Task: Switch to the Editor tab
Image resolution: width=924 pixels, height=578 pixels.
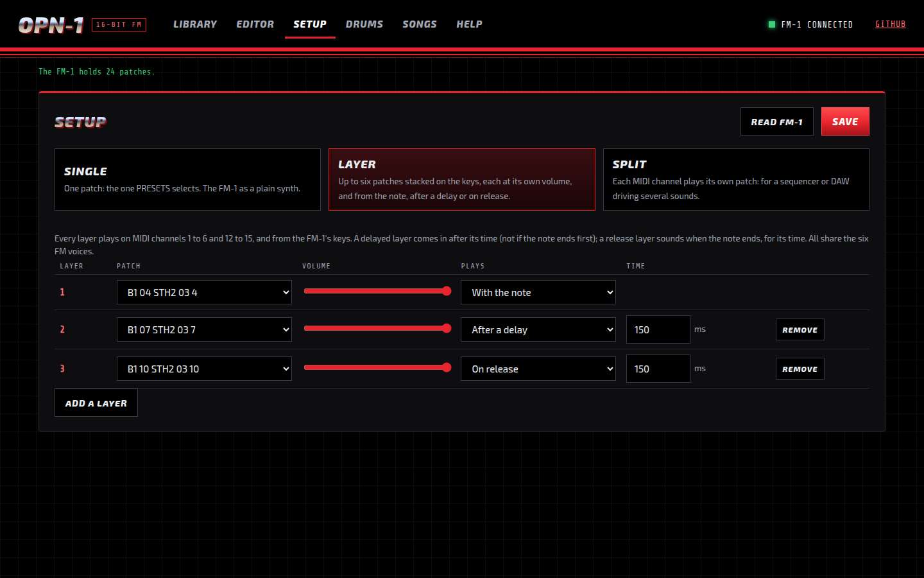Action: click(x=255, y=24)
